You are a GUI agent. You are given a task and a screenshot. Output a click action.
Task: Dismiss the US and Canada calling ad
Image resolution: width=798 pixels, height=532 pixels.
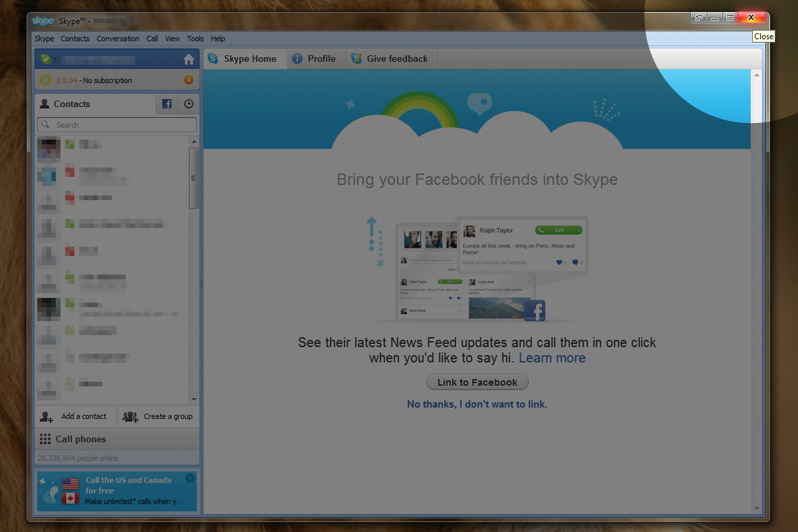(190, 478)
